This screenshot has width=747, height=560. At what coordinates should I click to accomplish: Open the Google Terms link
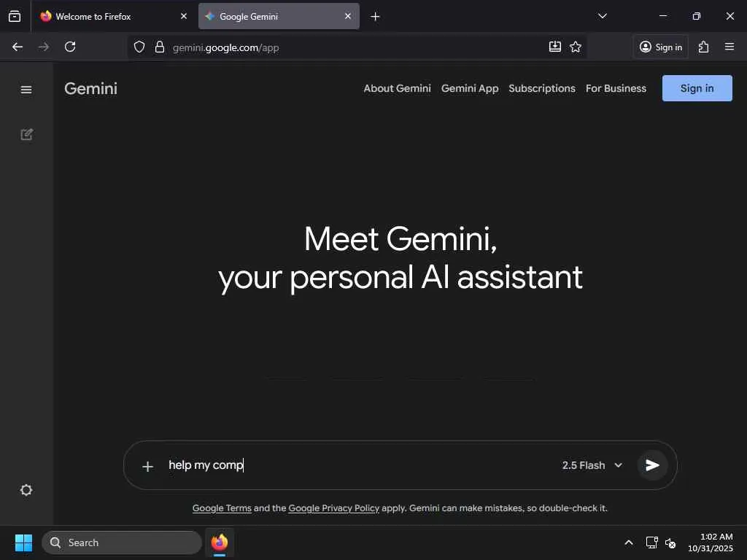[x=222, y=508]
